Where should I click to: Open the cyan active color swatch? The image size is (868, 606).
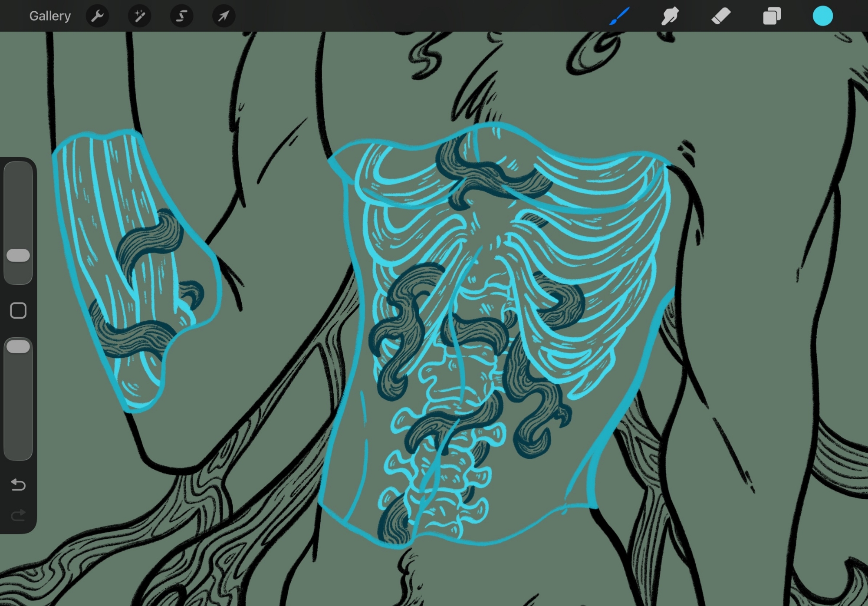coord(822,16)
